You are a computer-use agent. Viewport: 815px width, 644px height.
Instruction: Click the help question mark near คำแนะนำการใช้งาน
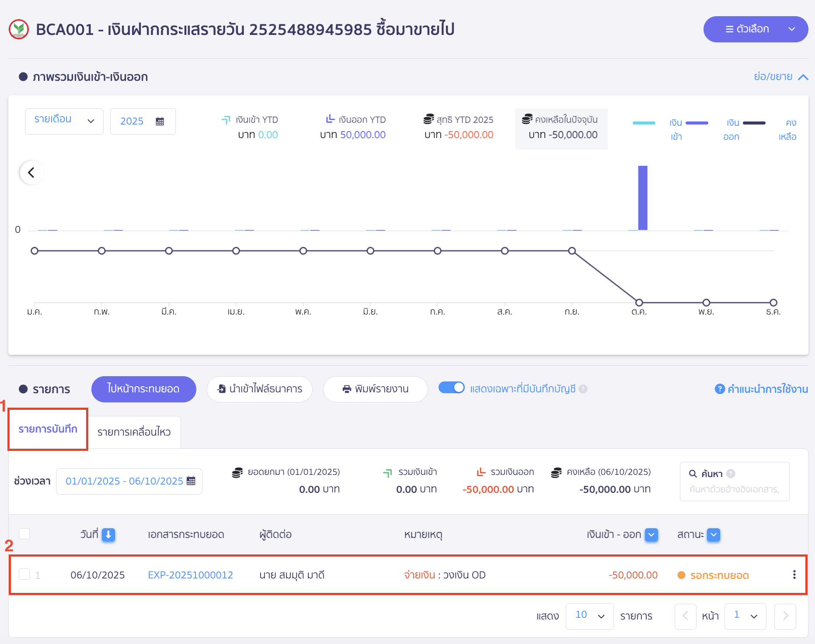click(x=719, y=389)
